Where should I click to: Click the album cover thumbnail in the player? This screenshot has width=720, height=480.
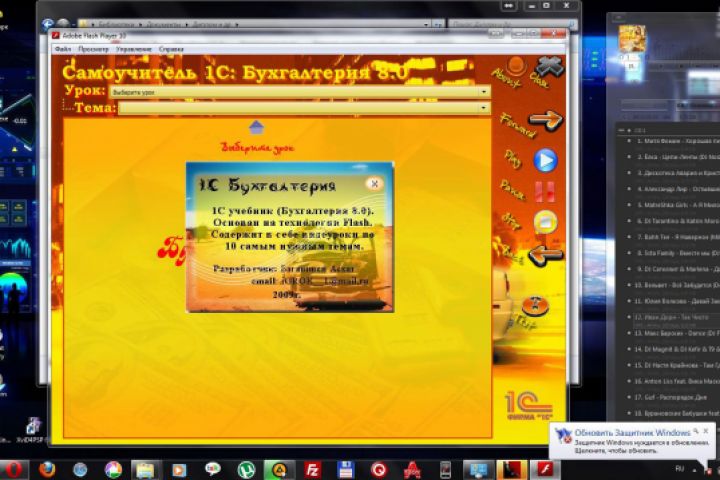(x=632, y=39)
